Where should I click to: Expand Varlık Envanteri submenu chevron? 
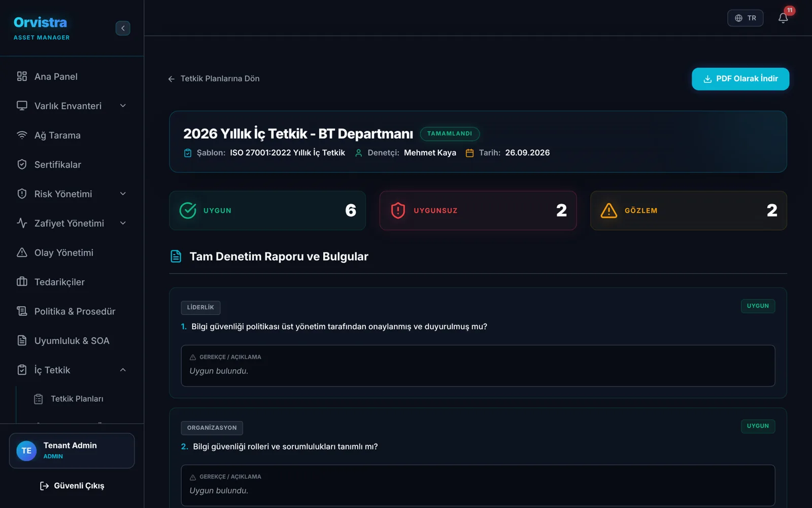123,106
